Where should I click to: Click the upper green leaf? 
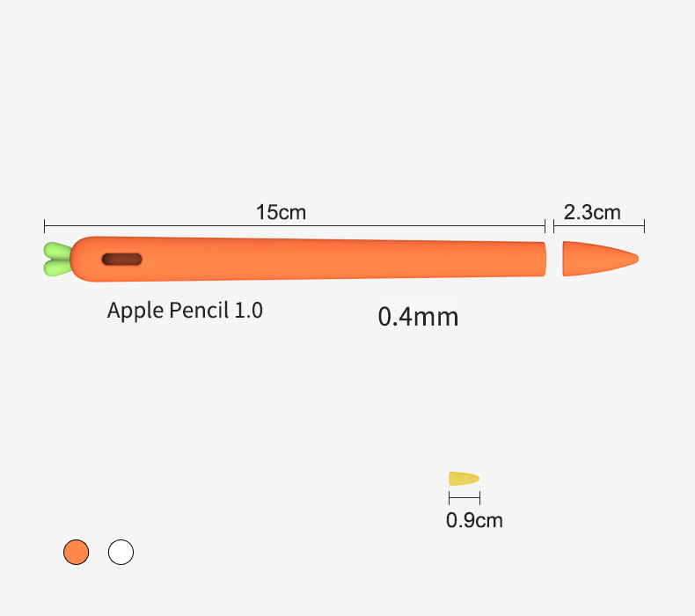click(57, 251)
